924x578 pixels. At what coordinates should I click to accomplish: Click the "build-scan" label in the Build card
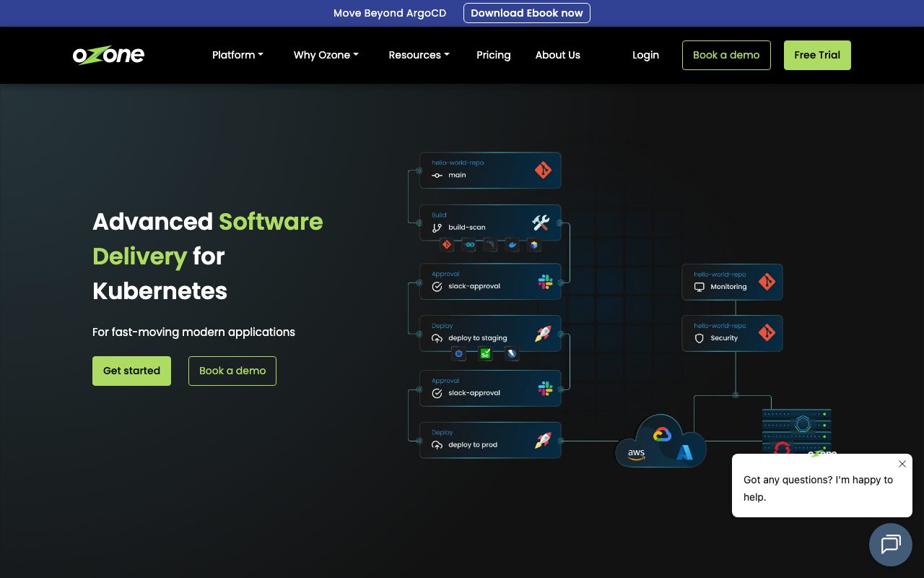[x=467, y=228]
